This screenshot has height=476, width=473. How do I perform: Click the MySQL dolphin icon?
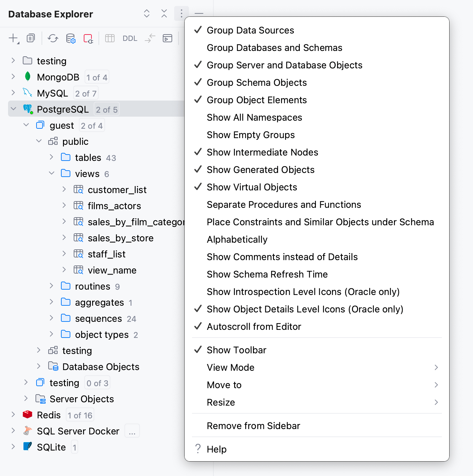pyautogui.click(x=27, y=92)
